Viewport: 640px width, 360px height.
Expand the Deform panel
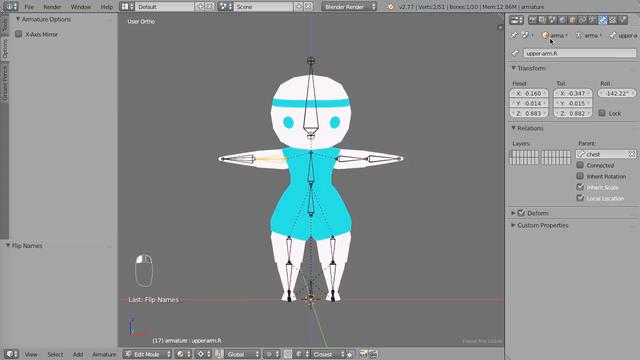coord(513,213)
